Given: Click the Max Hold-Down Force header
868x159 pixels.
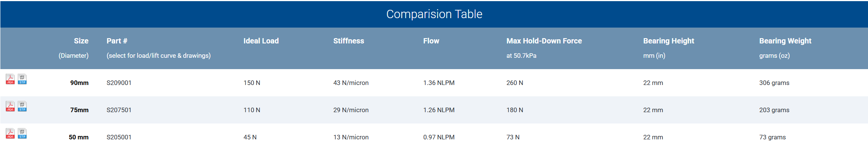Looking at the screenshot, I should pos(544,41).
